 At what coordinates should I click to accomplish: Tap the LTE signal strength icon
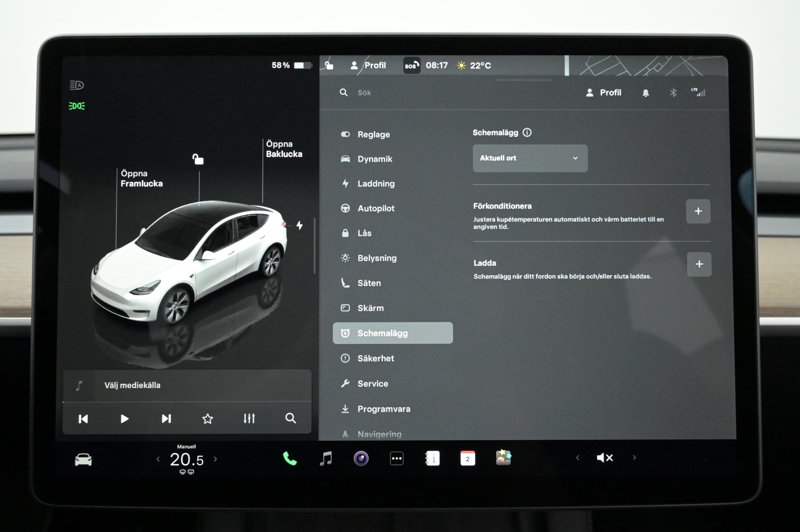click(698, 92)
